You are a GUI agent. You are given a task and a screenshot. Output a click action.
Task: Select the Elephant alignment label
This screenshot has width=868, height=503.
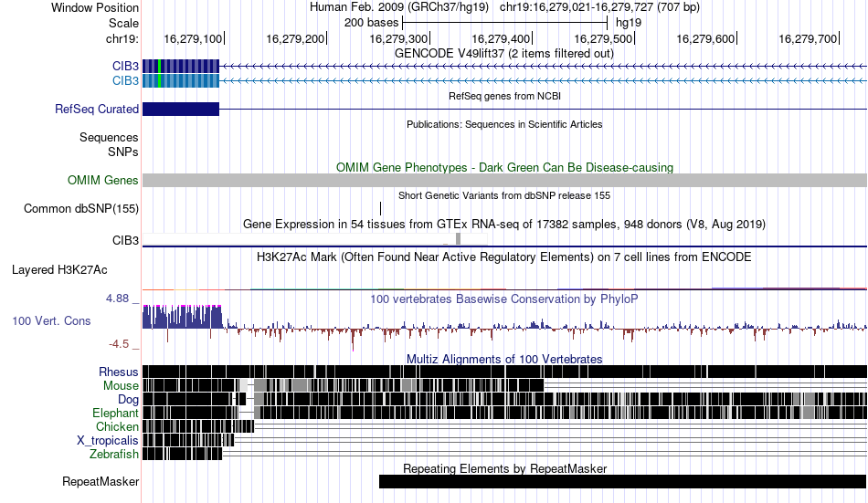[116, 413]
